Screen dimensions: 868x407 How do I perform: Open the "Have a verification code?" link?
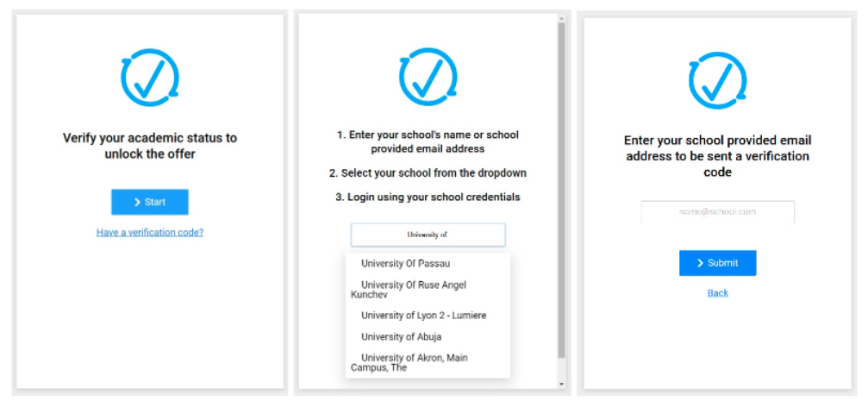click(x=150, y=232)
